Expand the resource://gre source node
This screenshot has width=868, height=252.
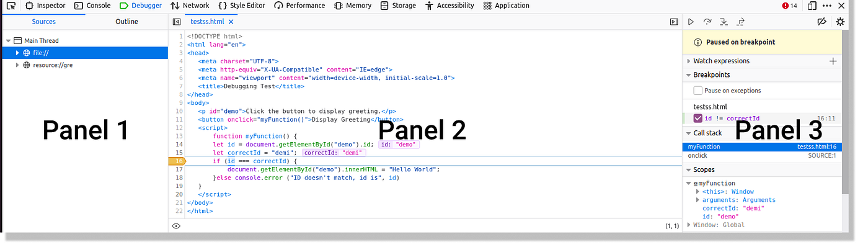click(x=17, y=65)
